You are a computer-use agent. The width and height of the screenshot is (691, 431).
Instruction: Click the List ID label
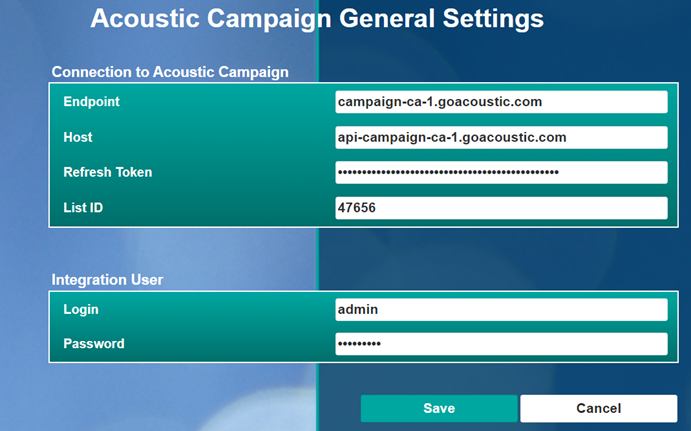point(83,208)
